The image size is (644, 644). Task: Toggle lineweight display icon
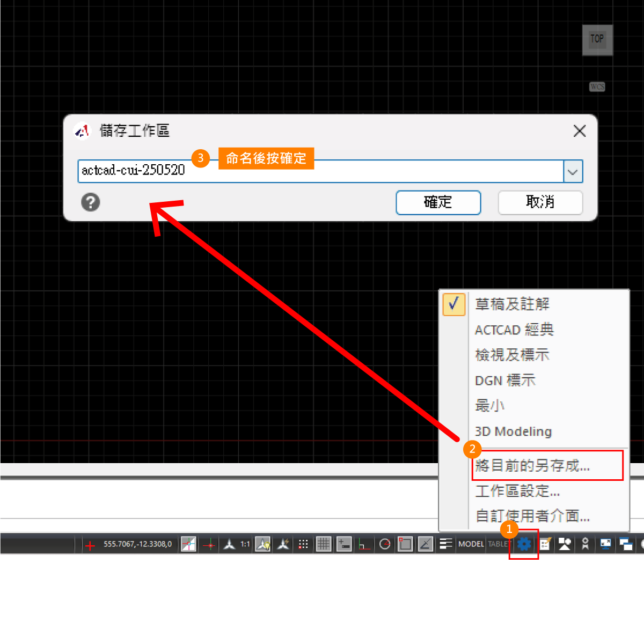446,544
